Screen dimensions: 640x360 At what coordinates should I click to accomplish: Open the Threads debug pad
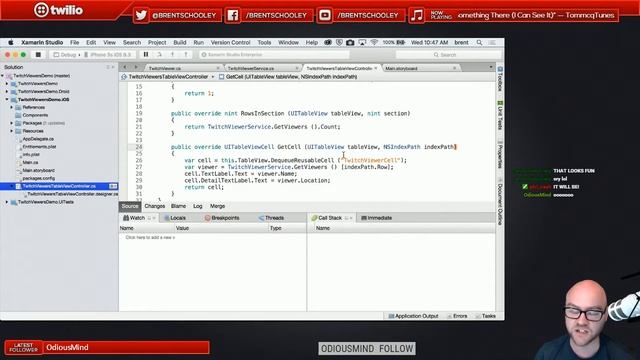[x=271, y=218]
